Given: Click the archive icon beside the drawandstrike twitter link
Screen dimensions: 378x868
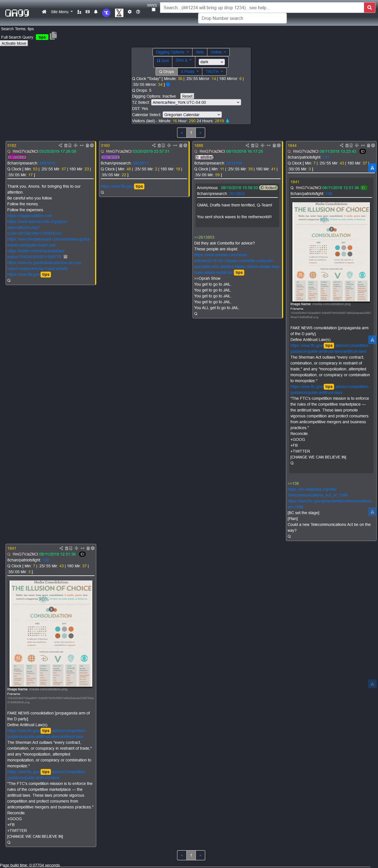Looking at the screenshot, I should [x=65, y=257].
